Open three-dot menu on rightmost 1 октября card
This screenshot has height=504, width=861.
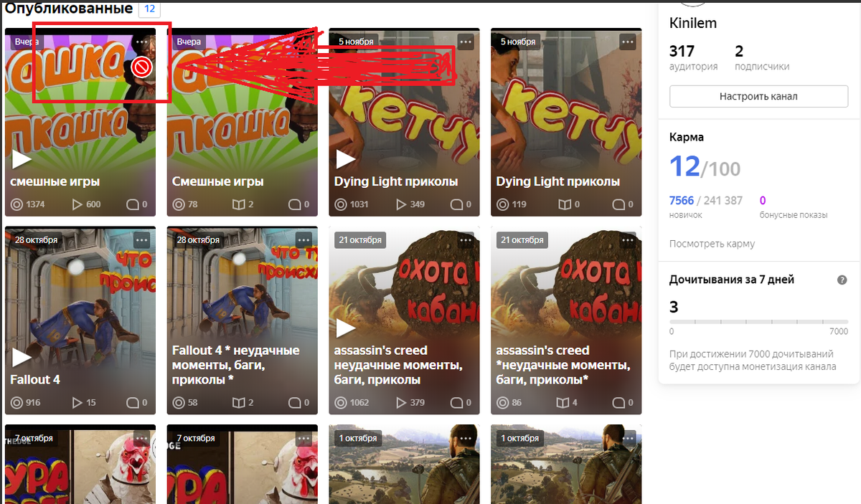(x=628, y=438)
